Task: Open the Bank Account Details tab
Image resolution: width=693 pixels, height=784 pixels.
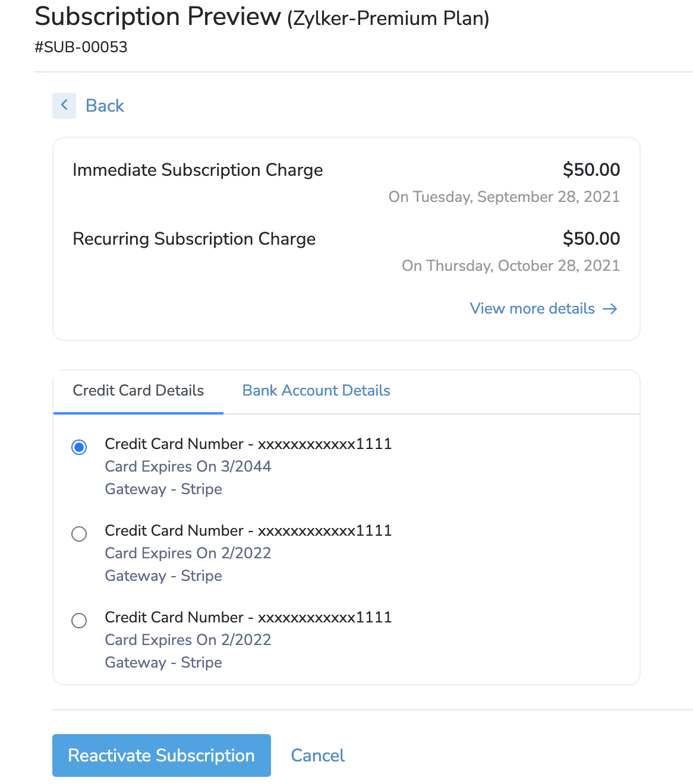Action: click(x=316, y=391)
